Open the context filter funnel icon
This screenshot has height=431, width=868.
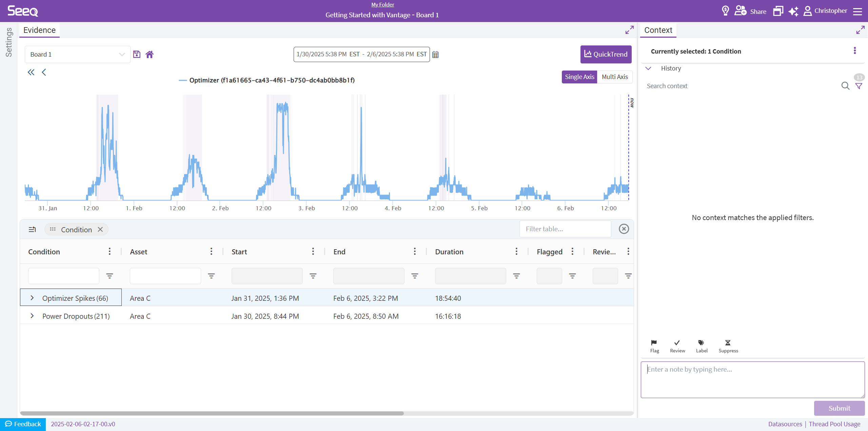coord(859,86)
